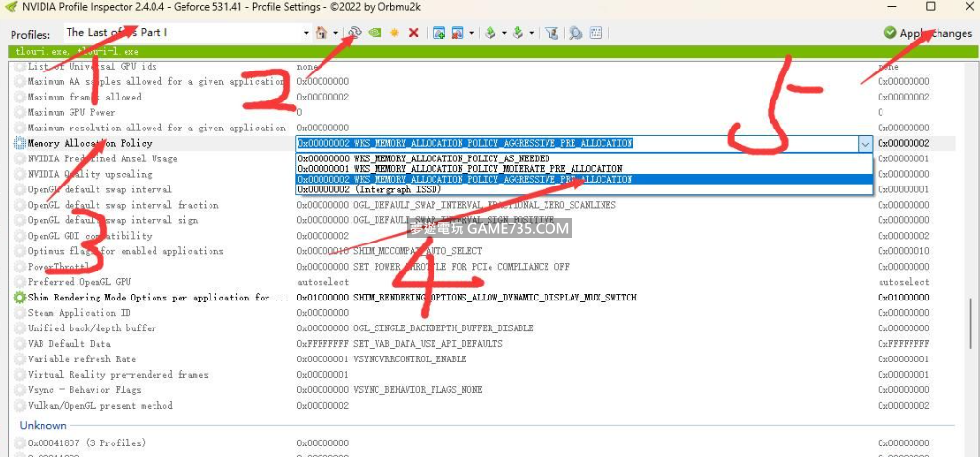Viewport: 980px width, 457px height.
Task: Select the OpenGL default swap interval sign row
Action: coord(485,220)
